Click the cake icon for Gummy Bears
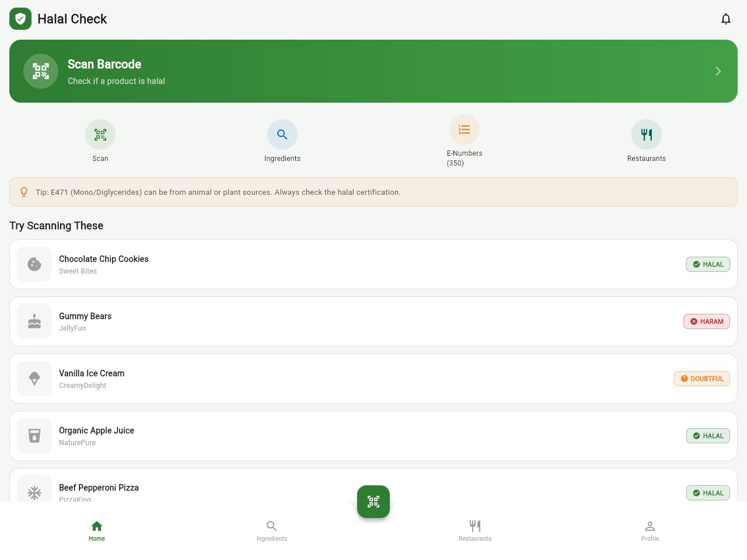This screenshot has width=747, height=560. click(x=34, y=321)
